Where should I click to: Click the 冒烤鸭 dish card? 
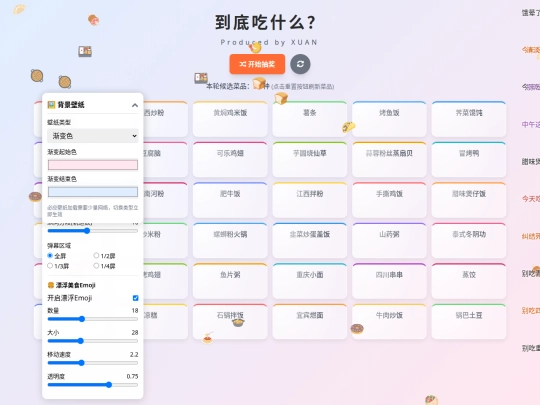coord(469,159)
